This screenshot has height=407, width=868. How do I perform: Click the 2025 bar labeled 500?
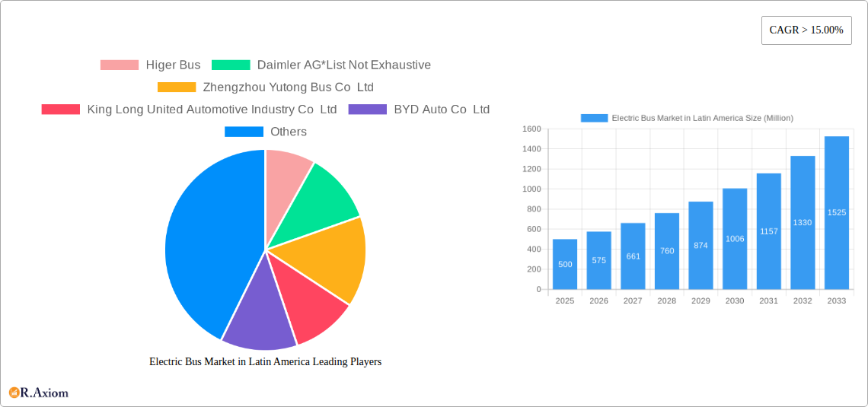pyautogui.click(x=565, y=264)
